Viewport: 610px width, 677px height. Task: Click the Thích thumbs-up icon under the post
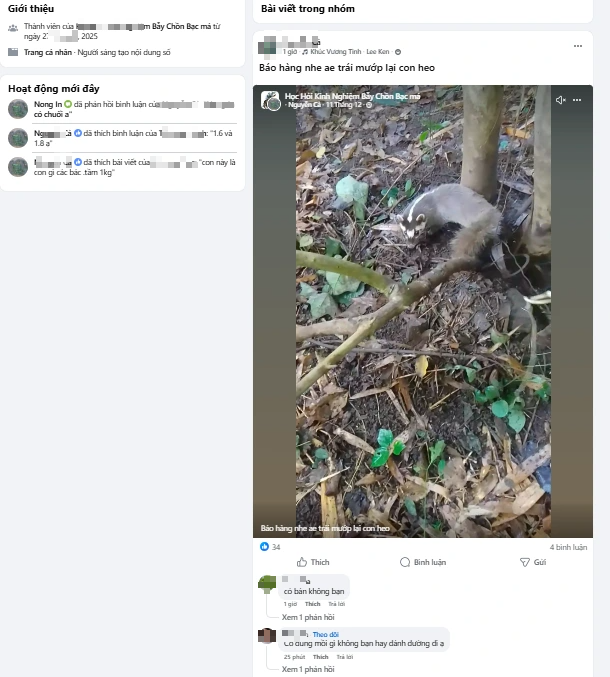point(302,563)
